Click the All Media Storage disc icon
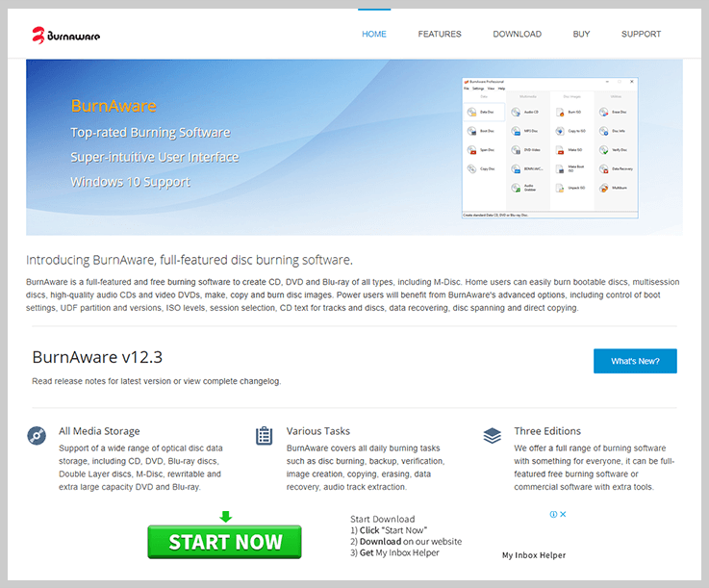 [x=37, y=436]
